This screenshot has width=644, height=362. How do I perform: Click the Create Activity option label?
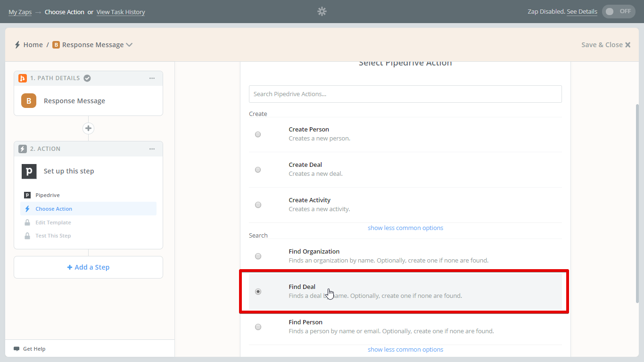[x=310, y=200]
